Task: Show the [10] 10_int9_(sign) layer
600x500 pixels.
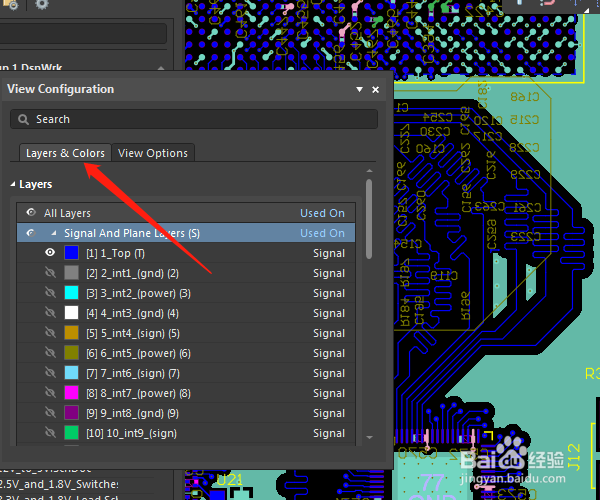Action: pos(50,432)
